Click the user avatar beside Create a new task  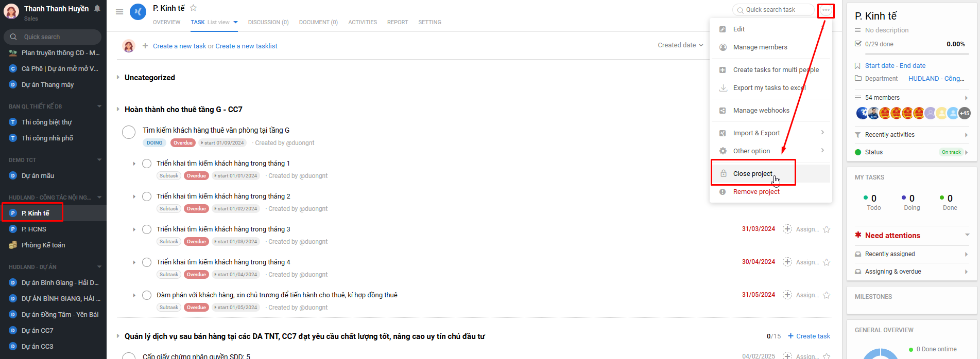[129, 46]
